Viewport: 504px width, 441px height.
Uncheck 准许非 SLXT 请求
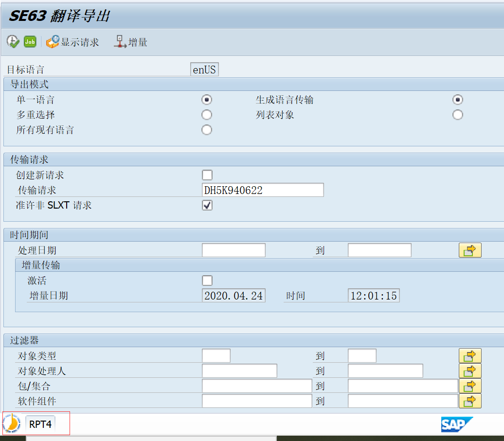[207, 205]
